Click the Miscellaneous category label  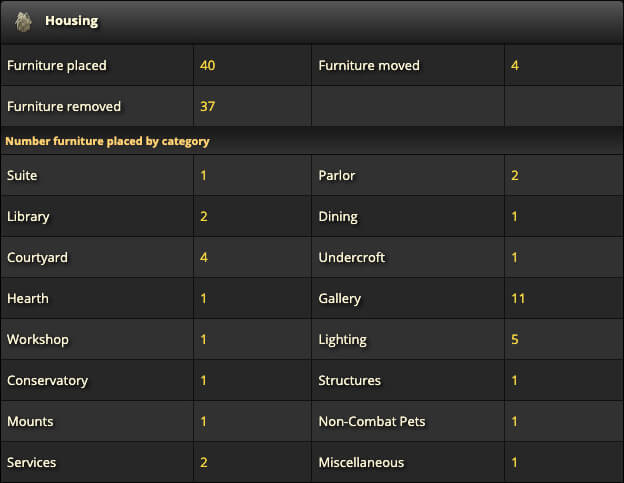point(361,462)
